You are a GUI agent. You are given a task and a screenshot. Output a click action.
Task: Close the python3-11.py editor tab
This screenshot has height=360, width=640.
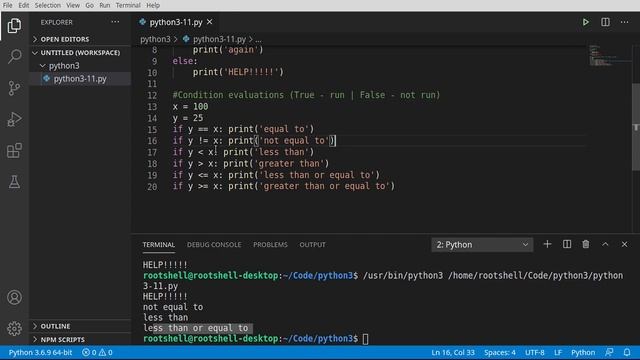tap(209, 22)
